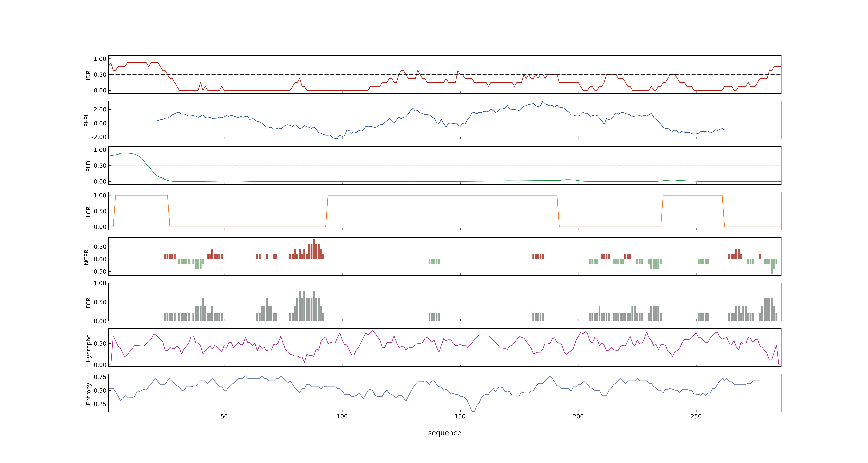
Task: Click the Pi-Pi y-axis label
Action: click(86, 120)
